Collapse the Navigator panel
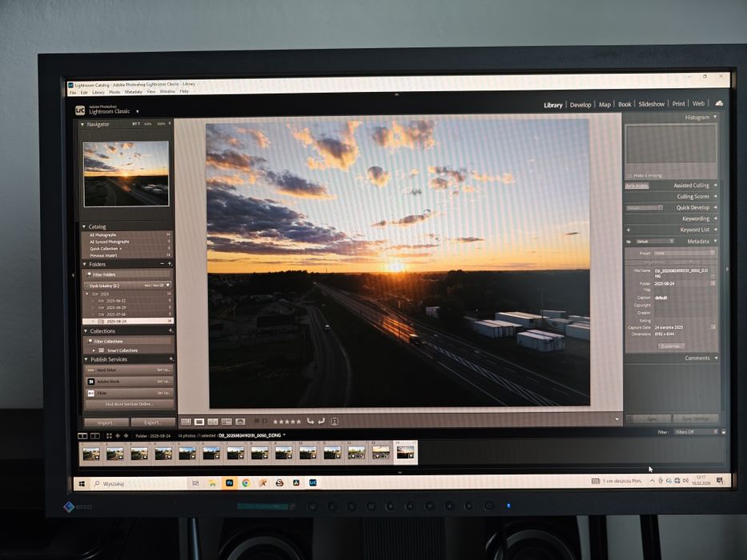The width and height of the screenshot is (747, 560). [82, 124]
